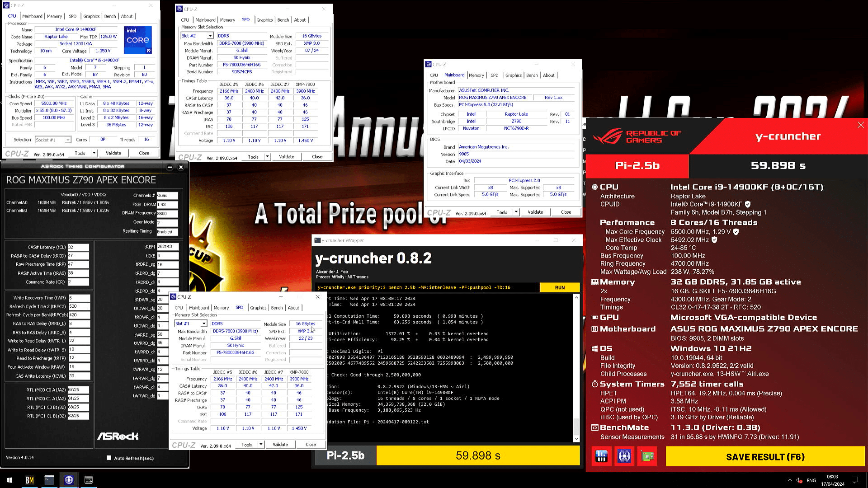Open the Windows Start menu
Image resolution: width=868 pixels, height=488 pixels.
pyautogui.click(x=9, y=480)
